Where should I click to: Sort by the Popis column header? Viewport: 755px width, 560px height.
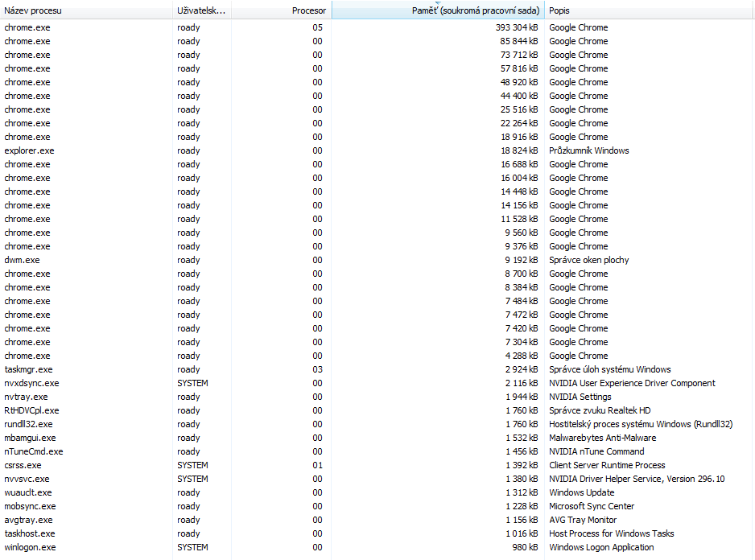click(x=648, y=10)
